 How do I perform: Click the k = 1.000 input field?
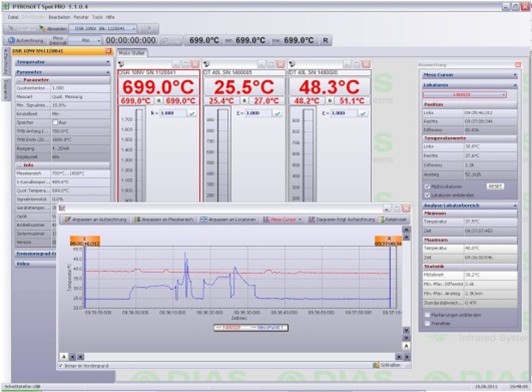pyautogui.click(x=173, y=113)
